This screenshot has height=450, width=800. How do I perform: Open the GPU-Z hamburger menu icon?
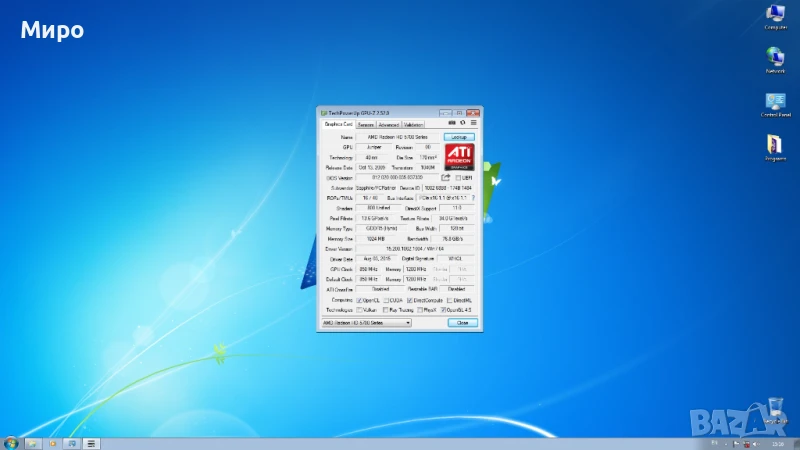473,124
